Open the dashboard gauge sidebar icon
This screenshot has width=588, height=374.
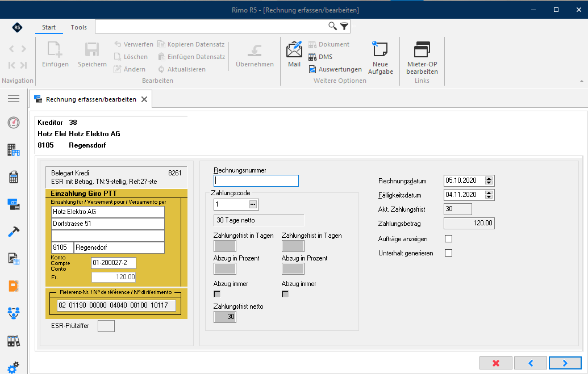(14, 123)
